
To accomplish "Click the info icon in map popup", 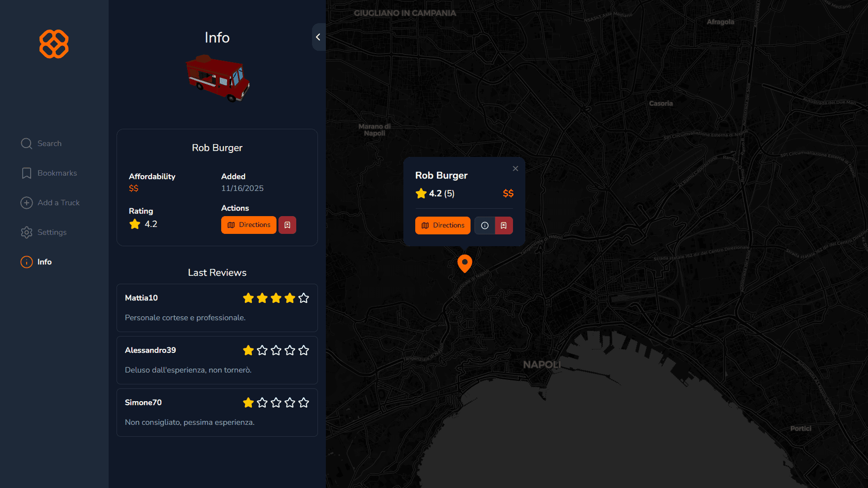I will pyautogui.click(x=485, y=225).
